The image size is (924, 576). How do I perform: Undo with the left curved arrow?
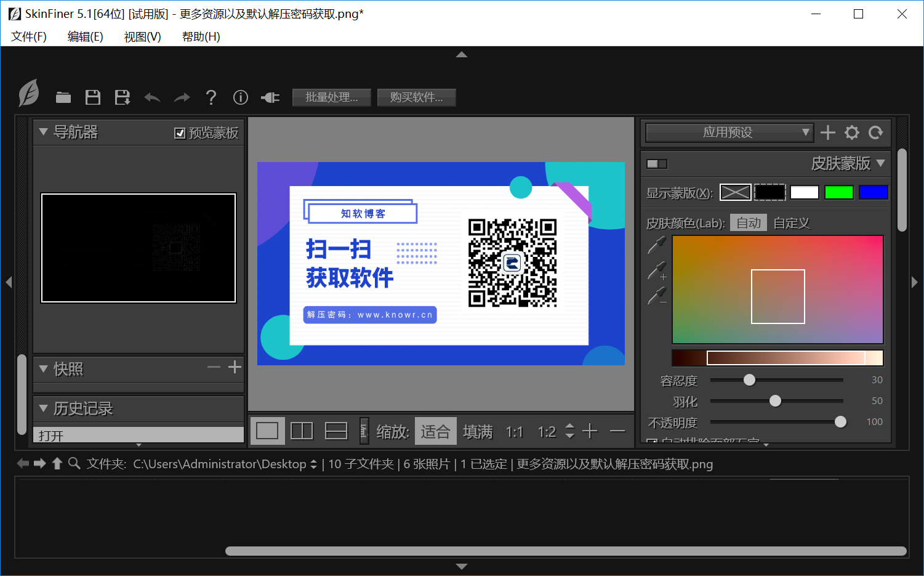point(152,97)
